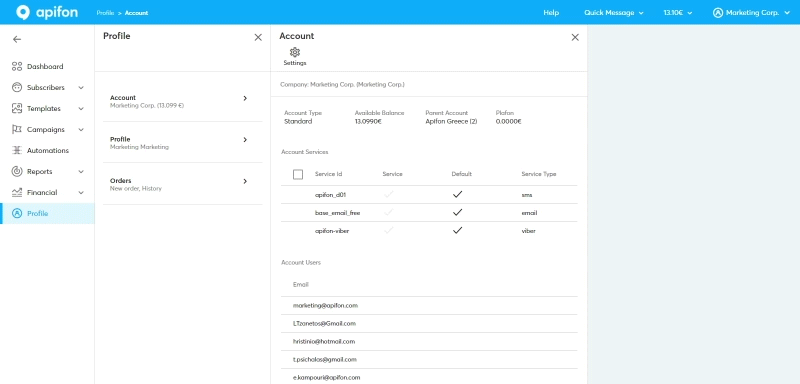The height and width of the screenshot is (384, 800).
Task: Click the Available Balance 13.0990€ value
Action: coord(368,121)
